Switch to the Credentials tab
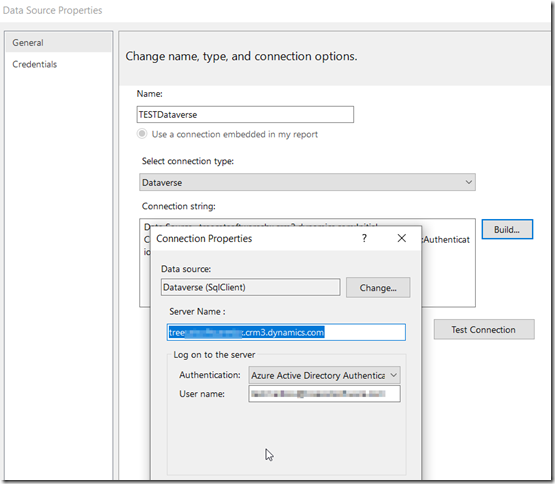This screenshot has width=555, height=484. coord(34,64)
